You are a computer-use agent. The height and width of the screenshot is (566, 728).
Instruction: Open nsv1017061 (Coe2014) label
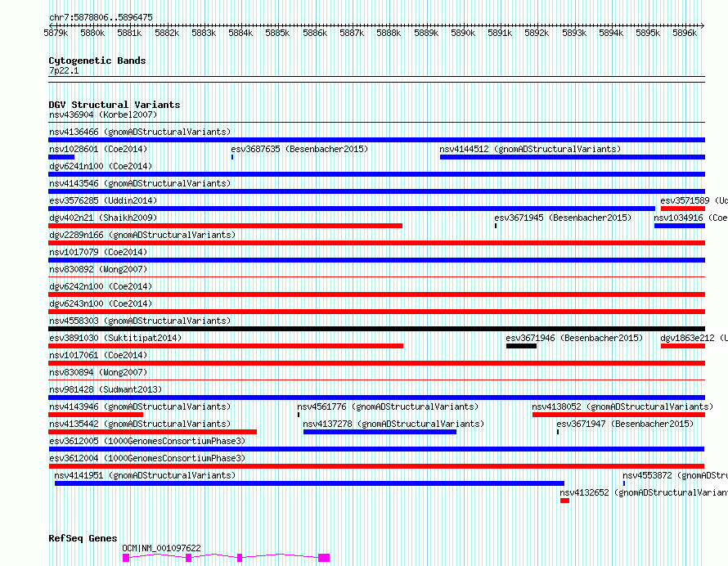point(98,355)
